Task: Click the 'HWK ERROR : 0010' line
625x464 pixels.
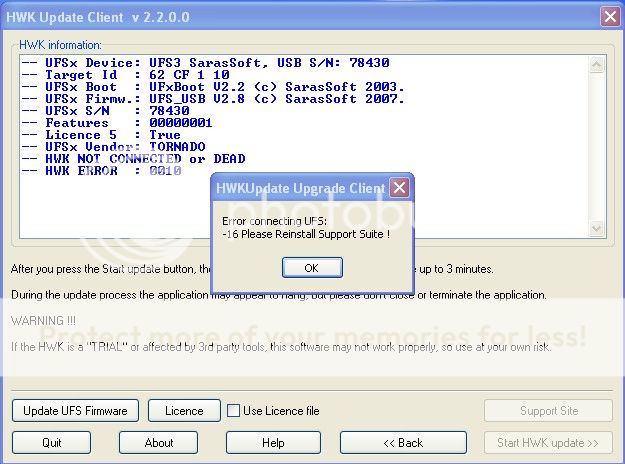Action: coord(102,170)
